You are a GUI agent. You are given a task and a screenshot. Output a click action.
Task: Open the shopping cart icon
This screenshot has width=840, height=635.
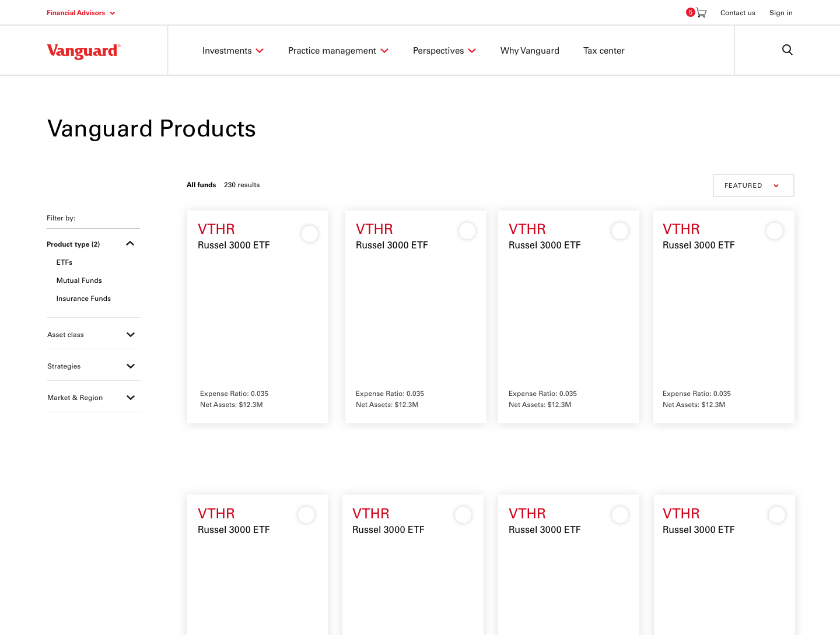(x=702, y=13)
